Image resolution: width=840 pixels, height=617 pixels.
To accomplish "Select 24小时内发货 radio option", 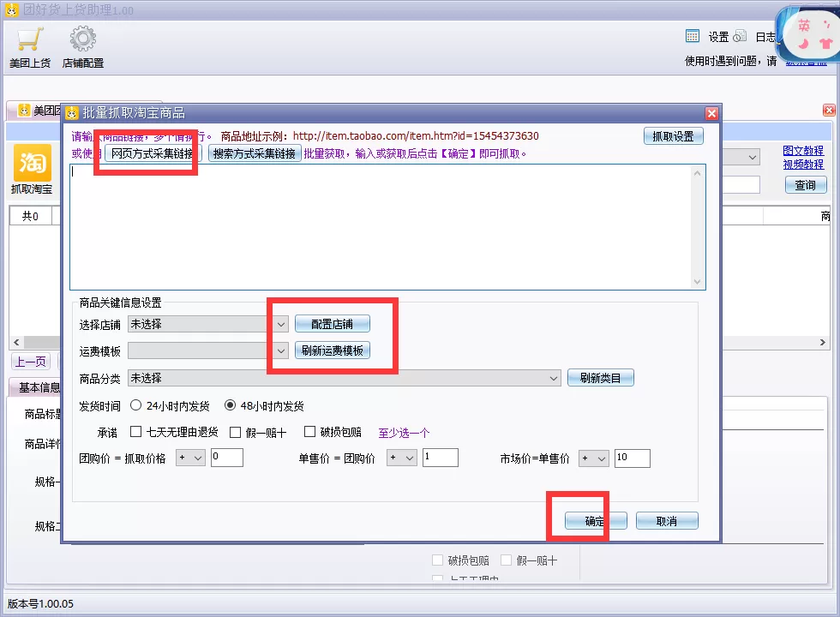I will [x=135, y=405].
